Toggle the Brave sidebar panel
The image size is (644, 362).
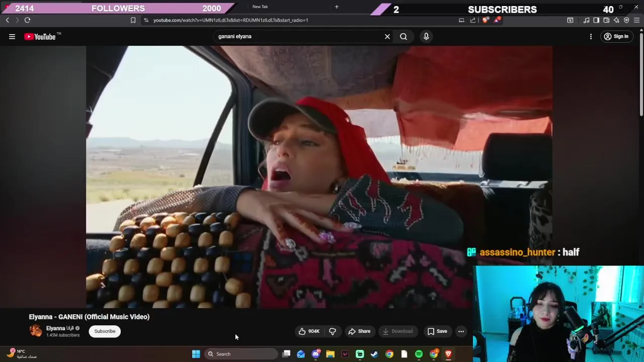[x=596, y=20]
